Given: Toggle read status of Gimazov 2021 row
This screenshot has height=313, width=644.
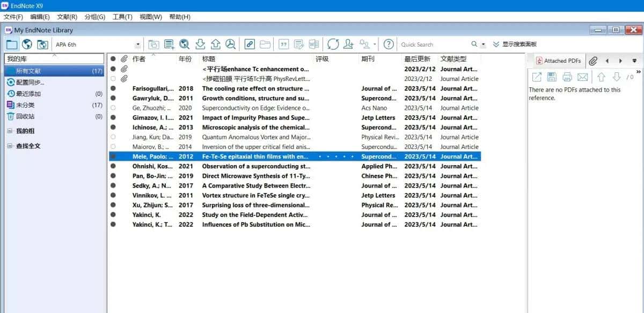Looking at the screenshot, I should 113,117.
